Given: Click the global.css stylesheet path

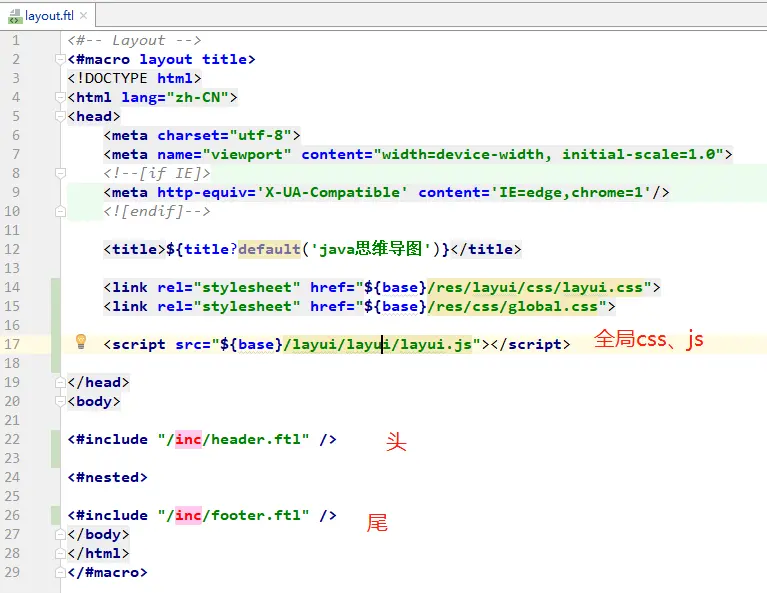Looking at the screenshot, I should click(513, 306).
